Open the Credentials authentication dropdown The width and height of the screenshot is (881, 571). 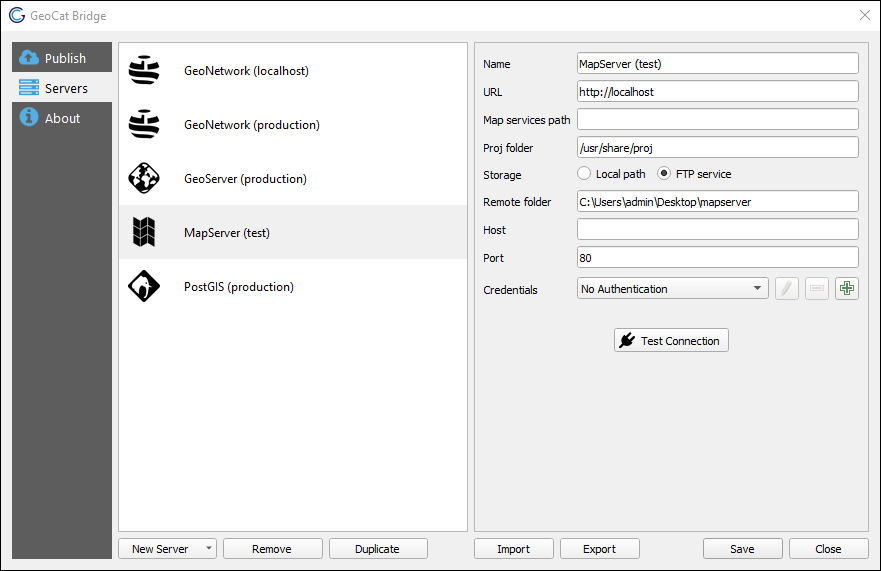tap(672, 289)
